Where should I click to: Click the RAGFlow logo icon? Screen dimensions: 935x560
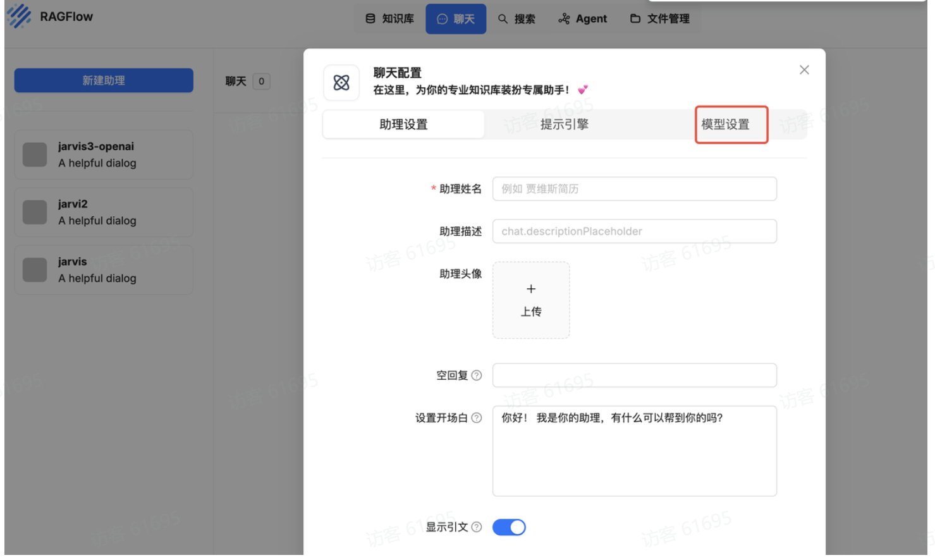(19, 16)
